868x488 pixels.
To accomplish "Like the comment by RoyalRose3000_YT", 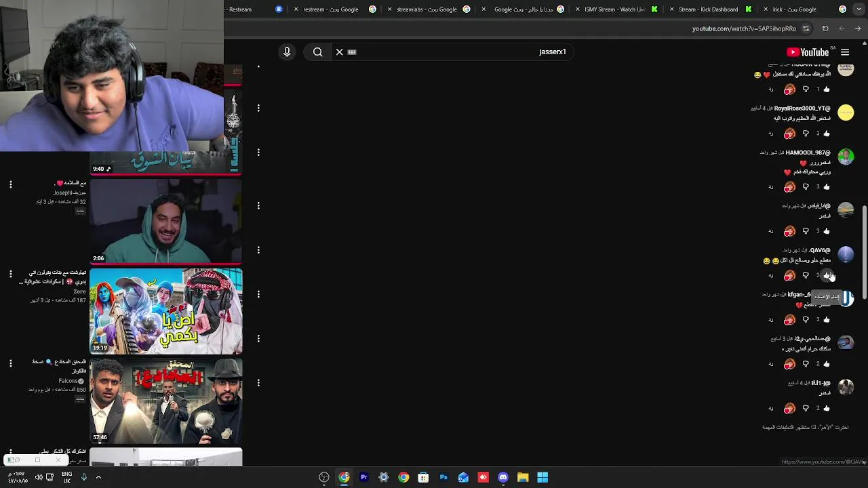I will pyautogui.click(x=826, y=134).
